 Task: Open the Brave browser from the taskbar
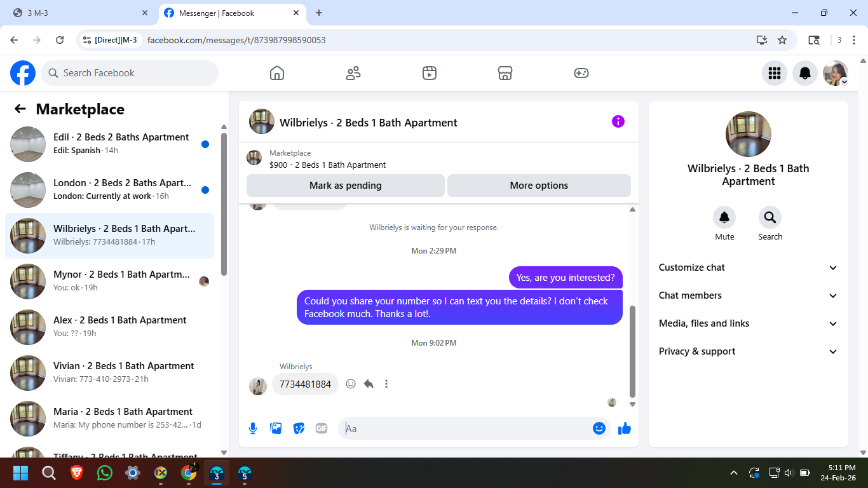click(77, 473)
